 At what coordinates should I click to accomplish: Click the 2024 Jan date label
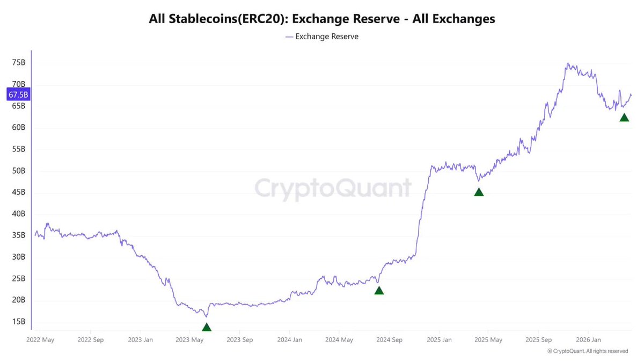point(289,339)
